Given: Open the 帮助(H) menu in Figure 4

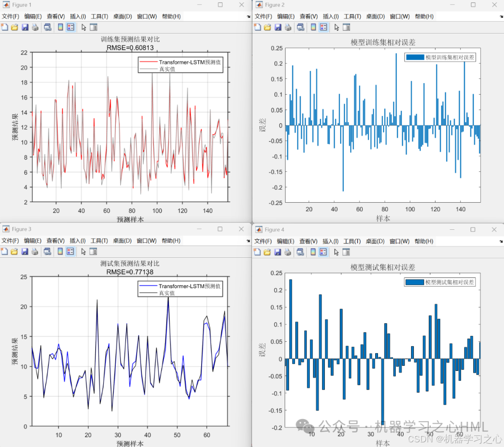Looking at the screenshot, I should click(x=423, y=241).
